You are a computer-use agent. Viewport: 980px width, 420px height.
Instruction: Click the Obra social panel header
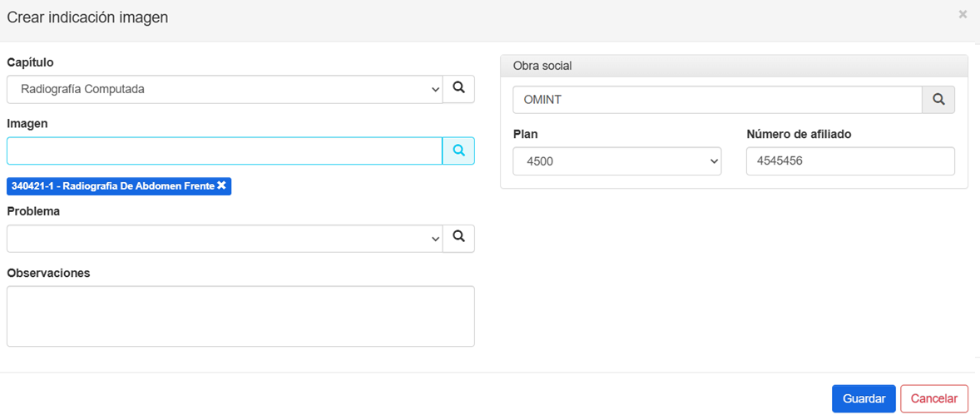click(x=734, y=66)
